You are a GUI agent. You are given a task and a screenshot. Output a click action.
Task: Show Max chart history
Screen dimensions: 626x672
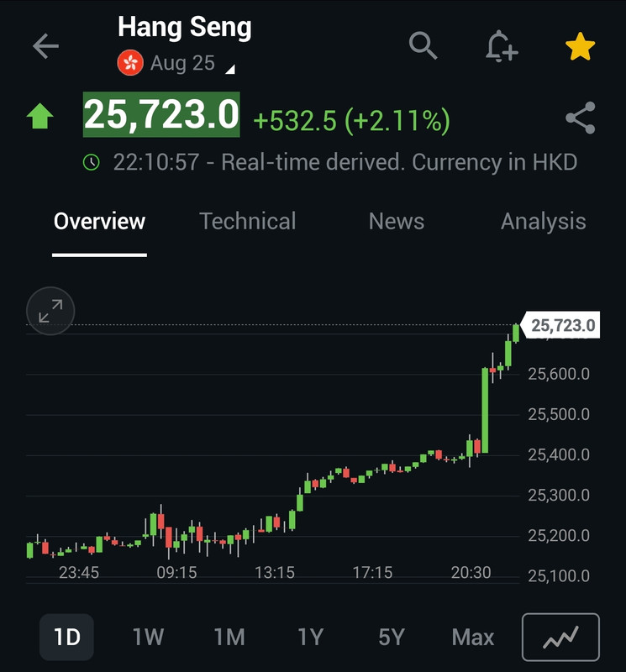[473, 637]
